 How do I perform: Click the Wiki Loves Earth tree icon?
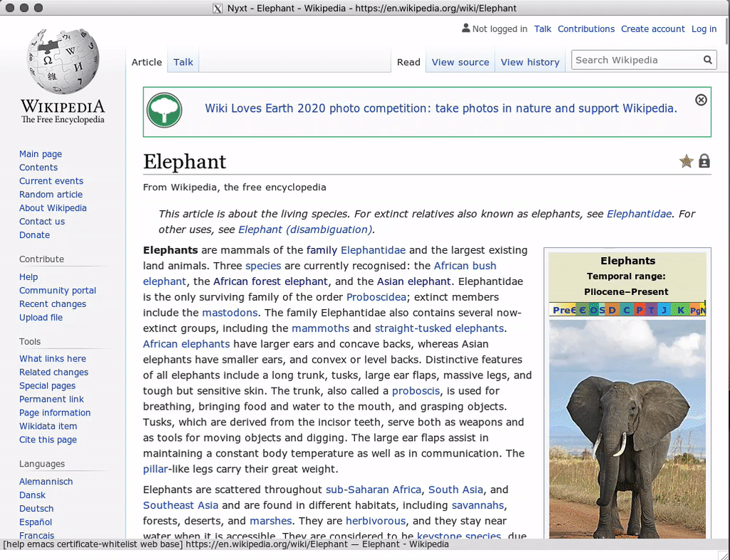coord(165,110)
